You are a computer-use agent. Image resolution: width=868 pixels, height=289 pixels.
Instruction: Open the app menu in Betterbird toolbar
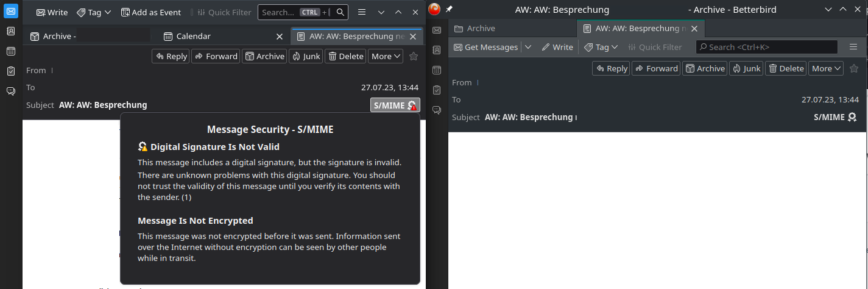pyautogui.click(x=853, y=47)
